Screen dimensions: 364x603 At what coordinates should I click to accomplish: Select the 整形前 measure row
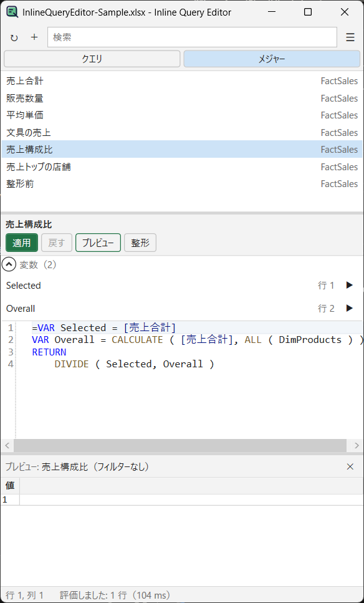pos(182,184)
